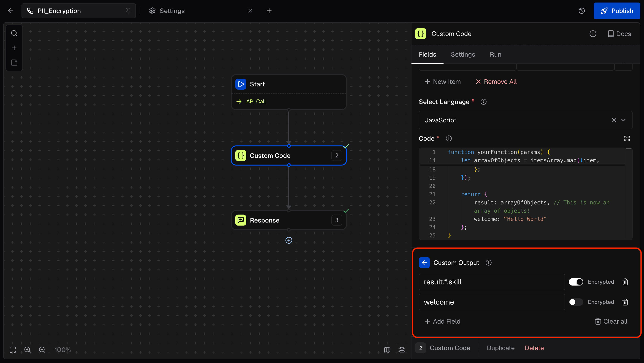Click the Response node chat icon
Image resolution: width=644 pixels, height=363 pixels.
coord(241,220)
